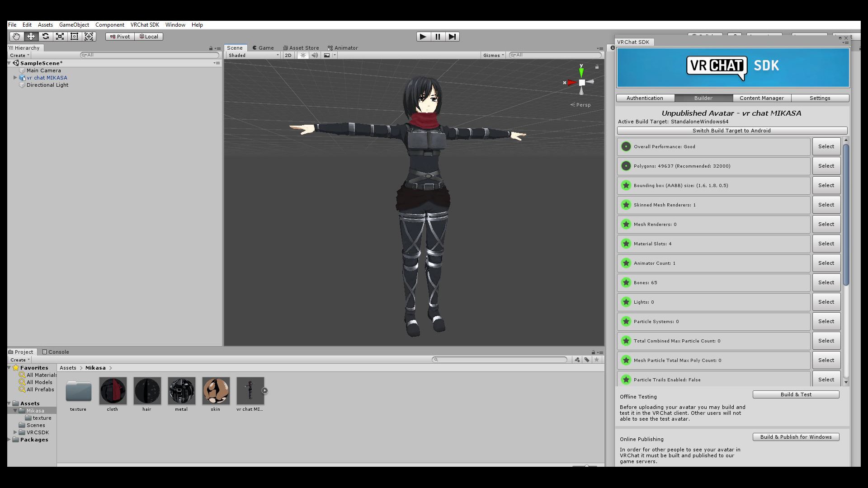Open SDK Content Manager tab
Viewport: 868px width, 488px height.
(x=762, y=98)
